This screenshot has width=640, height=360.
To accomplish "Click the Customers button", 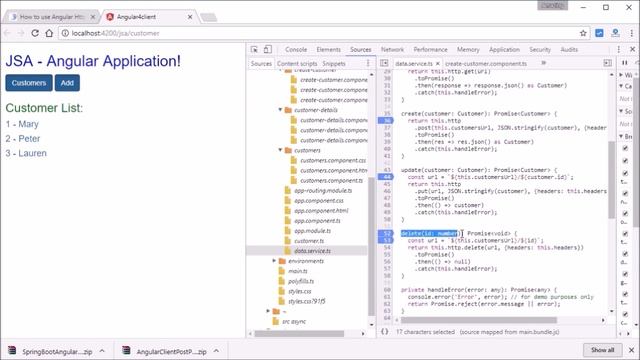I will pyautogui.click(x=29, y=83).
